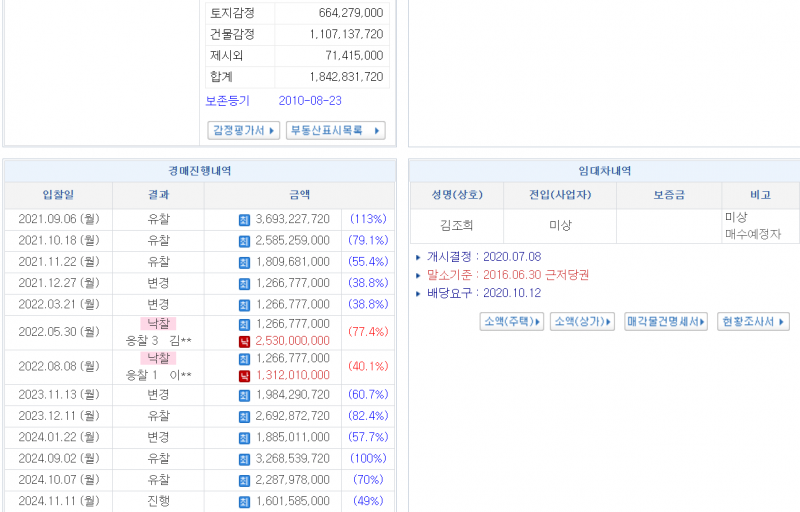Click minimum-price icon beside 1,809,681,000
Image resolution: width=800 pixels, height=512 pixels.
(244, 262)
